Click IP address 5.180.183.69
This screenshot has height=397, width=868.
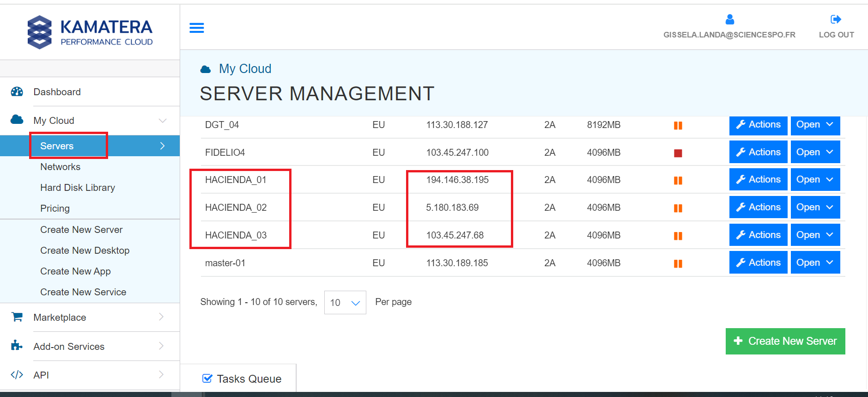point(452,208)
